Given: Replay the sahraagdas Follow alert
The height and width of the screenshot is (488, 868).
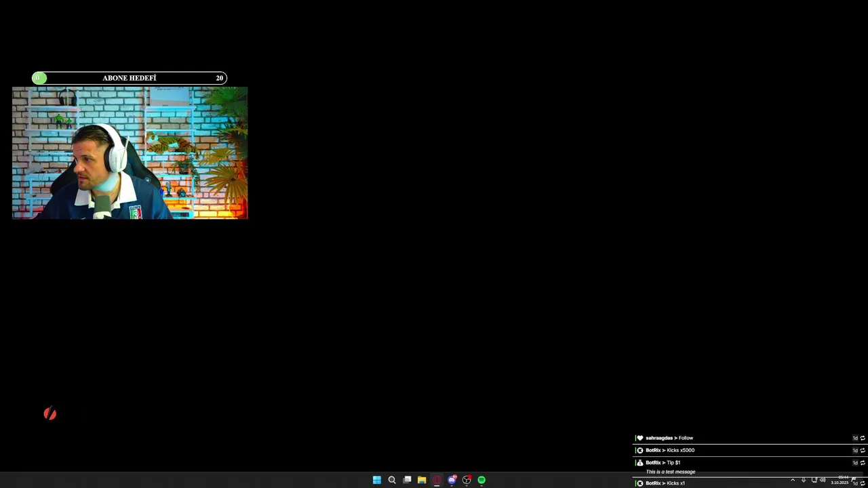Looking at the screenshot, I should [863, 439].
